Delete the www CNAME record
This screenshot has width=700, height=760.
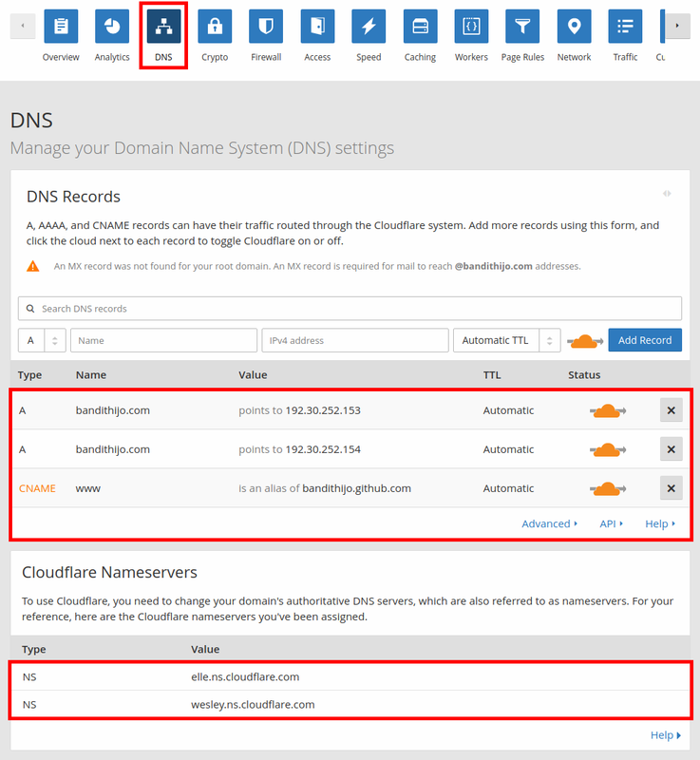(671, 488)
